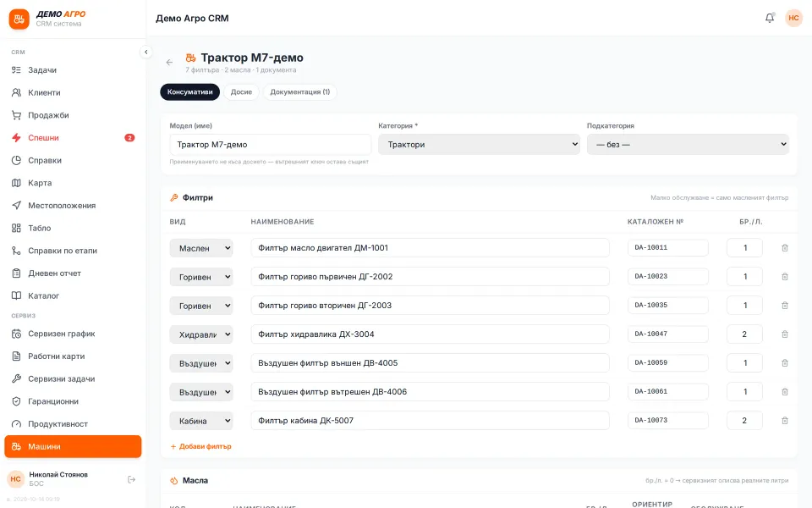The height and width of the screenshot is (508, 812).
Task: Open Гаранционни in the sidebar
Action: click(x=73, y=401)
